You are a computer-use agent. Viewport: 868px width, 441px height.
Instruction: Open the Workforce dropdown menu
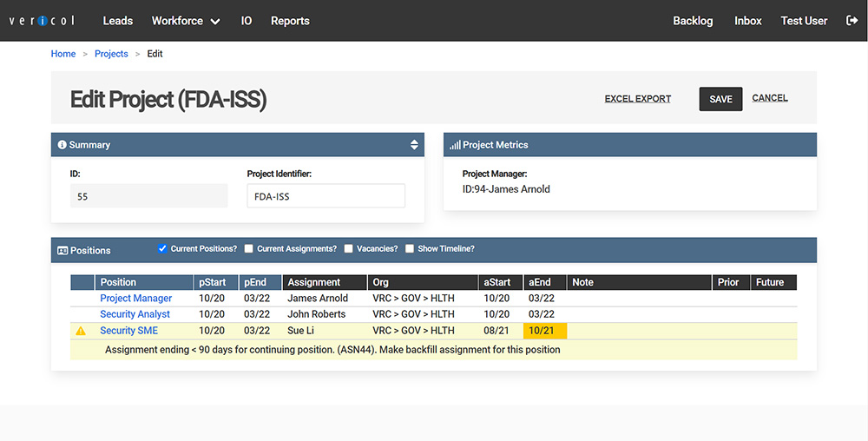click(x=185, y=21)
